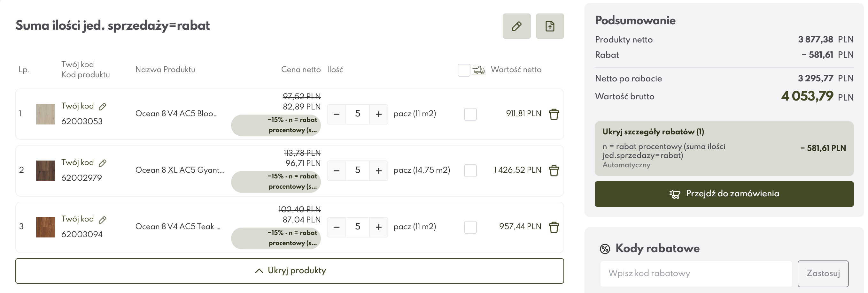This screenshot has width=868, height=293.
Task: Proceed with Przejdź do zamówienia button
Action: click(724, 194)
